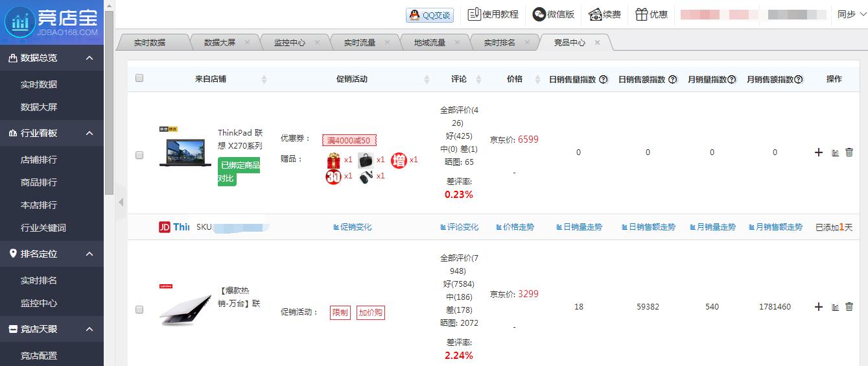This screenshot has height=366, width=868.
Task: Close the 监控中心 tab
Action: coord(318,42)
